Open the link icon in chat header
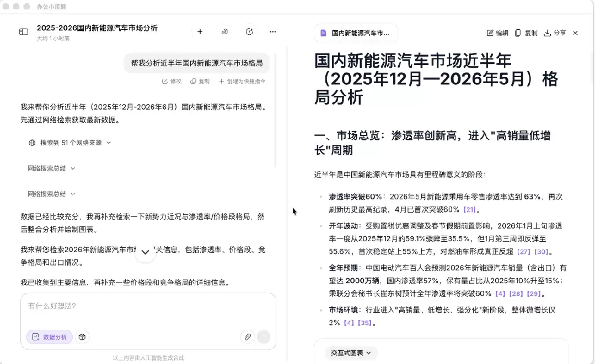595x364 pixels. coord(224,32)
